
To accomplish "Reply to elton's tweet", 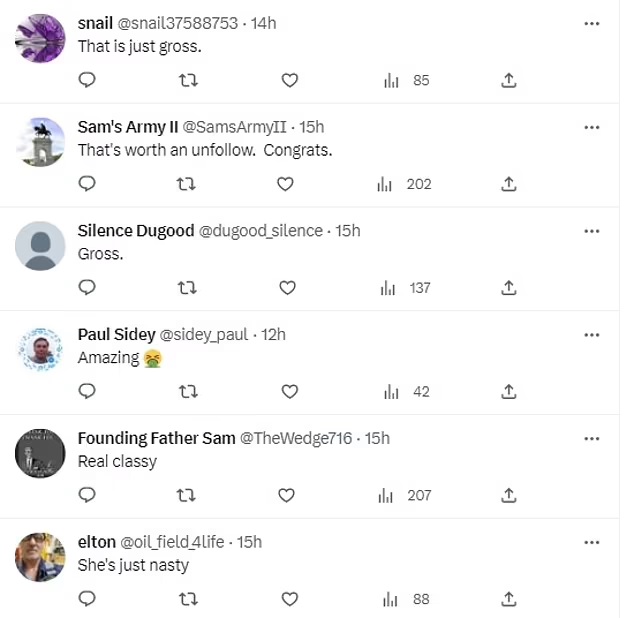I will (87, 599).
